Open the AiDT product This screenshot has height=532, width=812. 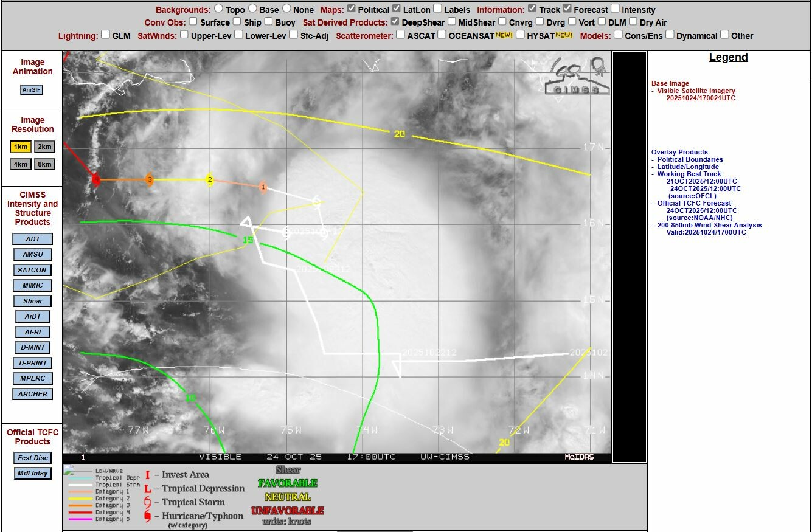[33, 316]
